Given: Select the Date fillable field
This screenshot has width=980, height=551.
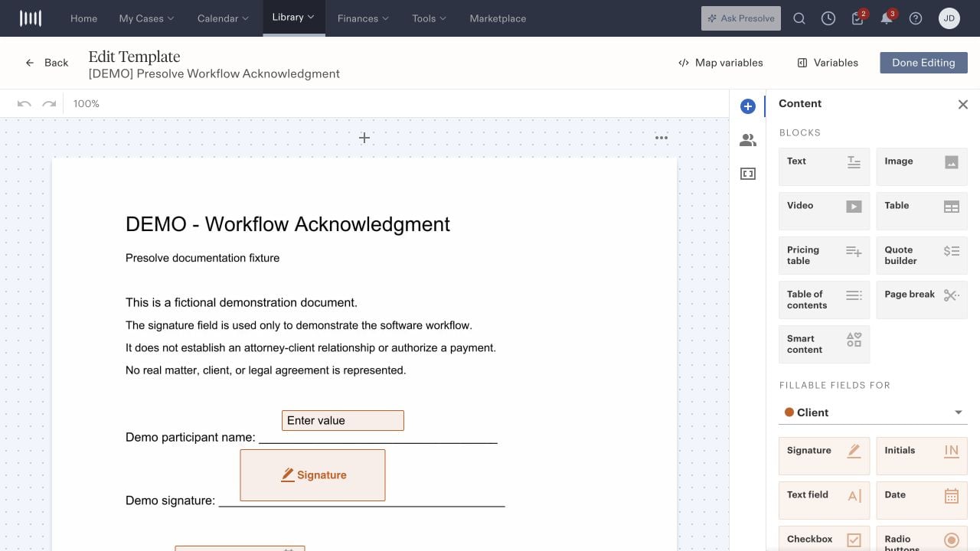Looking at the screenshot, I should coord(922,500).
